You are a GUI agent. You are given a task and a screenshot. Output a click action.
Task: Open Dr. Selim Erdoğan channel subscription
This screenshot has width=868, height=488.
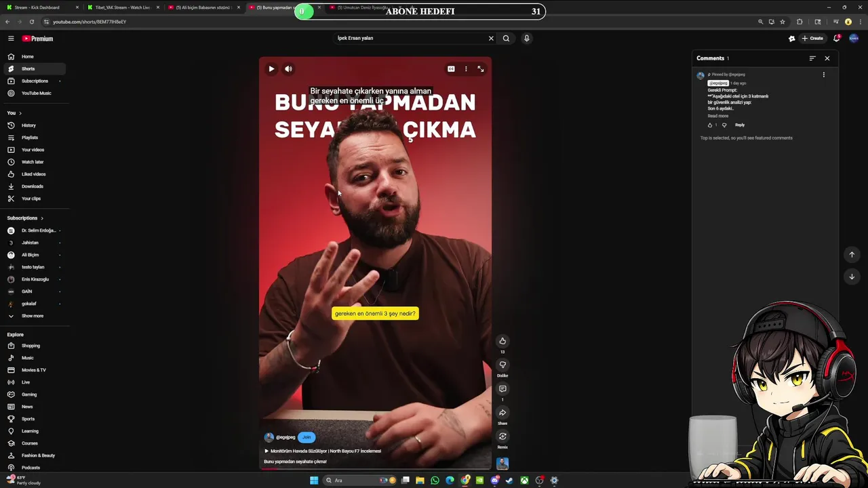tap(34, 230)
